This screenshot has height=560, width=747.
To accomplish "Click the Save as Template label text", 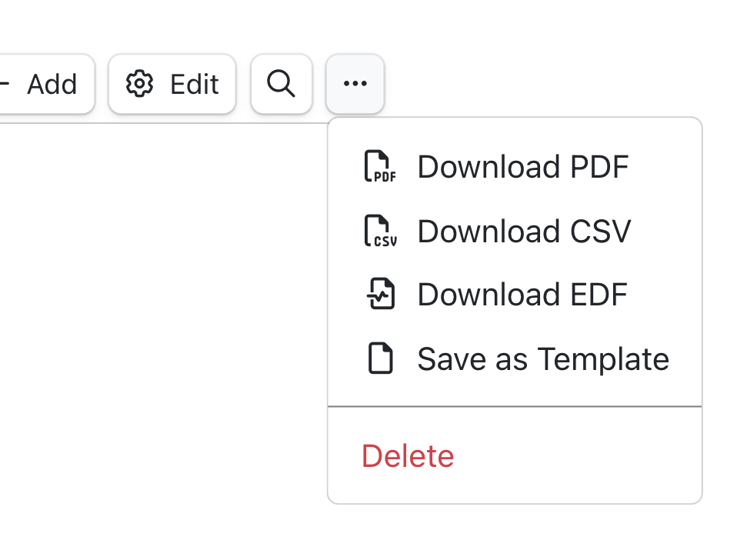I will 542,358.
